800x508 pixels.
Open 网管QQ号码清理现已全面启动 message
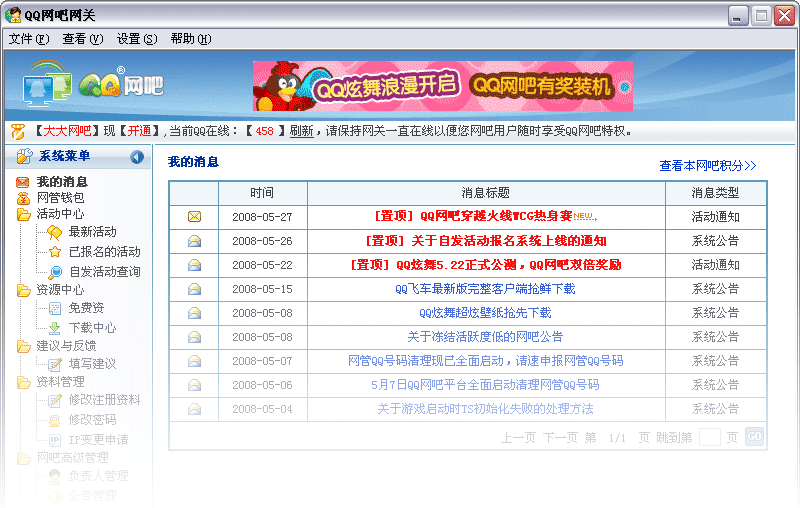tap(485, 361)
